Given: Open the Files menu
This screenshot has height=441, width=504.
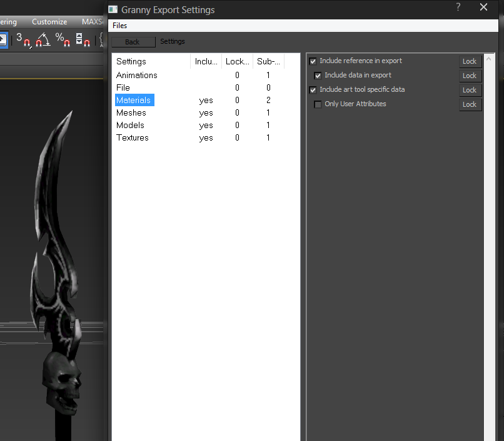Looking at the screenshot, I should pos(119,26).
